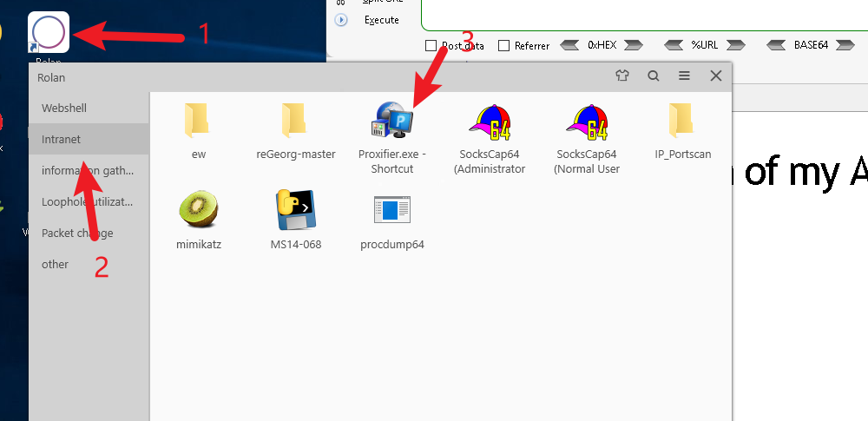
Task: Click the Execute button
Action: coord(381,20)
